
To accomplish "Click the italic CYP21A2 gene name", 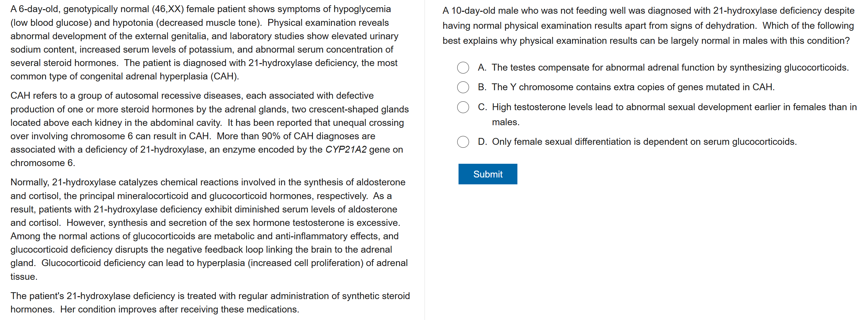I will (346, 150).
